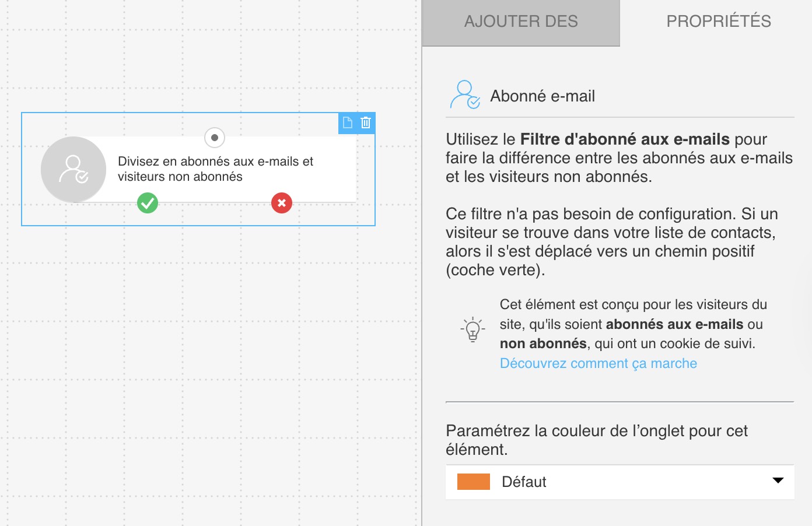Image resolution: width=812 pixels, height=526 pixels.
Task: Click the Abonné e-mail panel title
Action: click(542, 96)
